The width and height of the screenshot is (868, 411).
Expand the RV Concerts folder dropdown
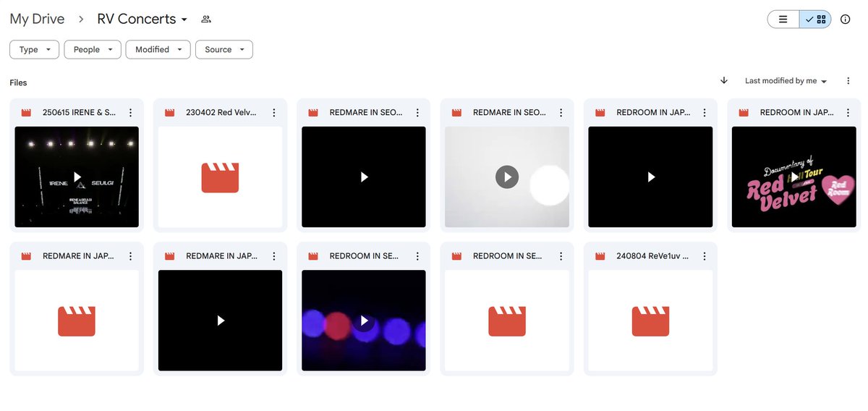coord(142,20)
